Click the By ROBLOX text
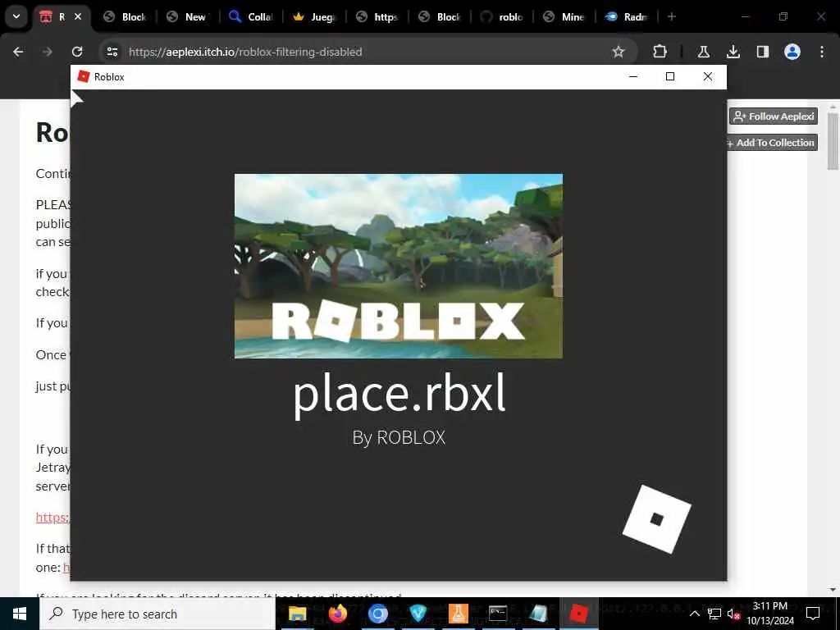Image resolution: width=840 pixels, height=630 pixels. (x=399, y=438)
